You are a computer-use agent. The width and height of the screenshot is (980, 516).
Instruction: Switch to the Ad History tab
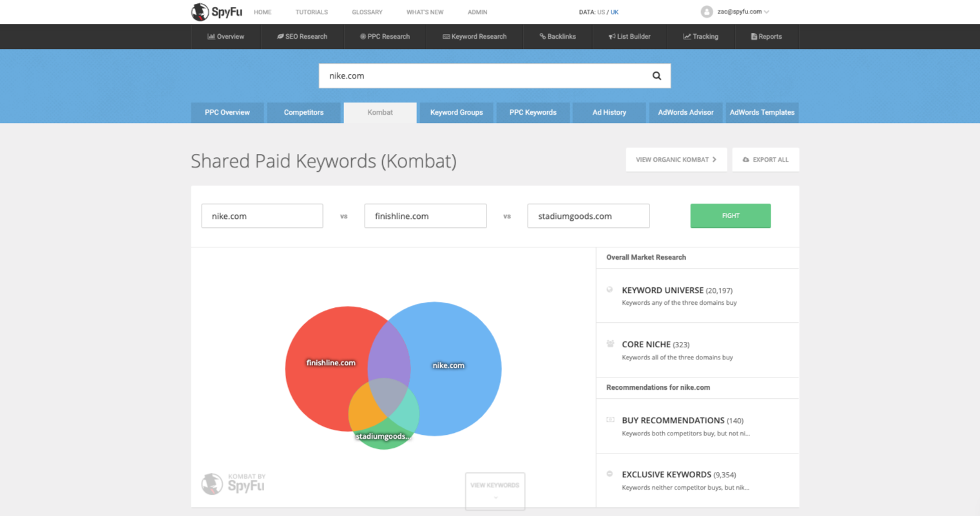coord(610,112)
